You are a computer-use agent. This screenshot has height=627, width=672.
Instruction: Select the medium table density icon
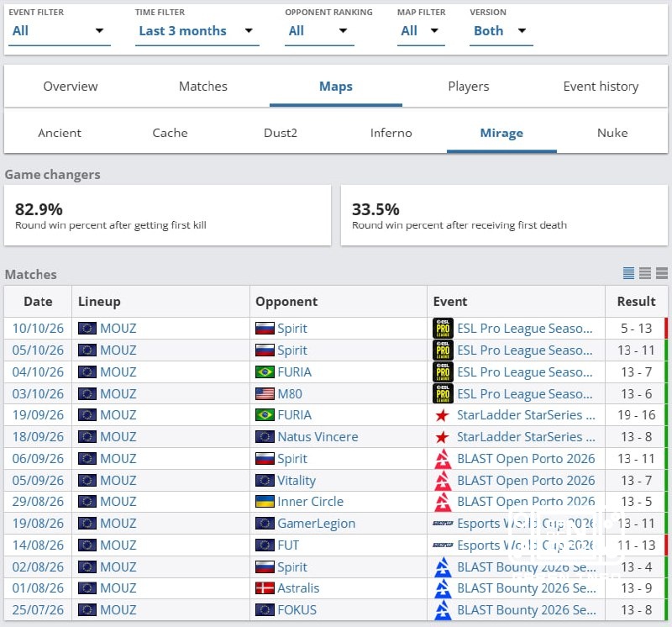[645, 273]
